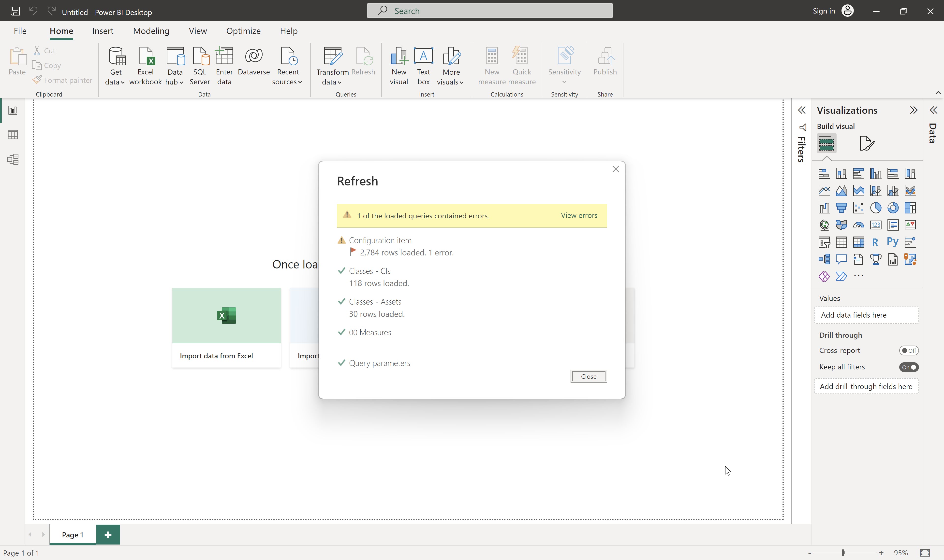Open the Model view icon in left sidebar

[x=13, y=159]
